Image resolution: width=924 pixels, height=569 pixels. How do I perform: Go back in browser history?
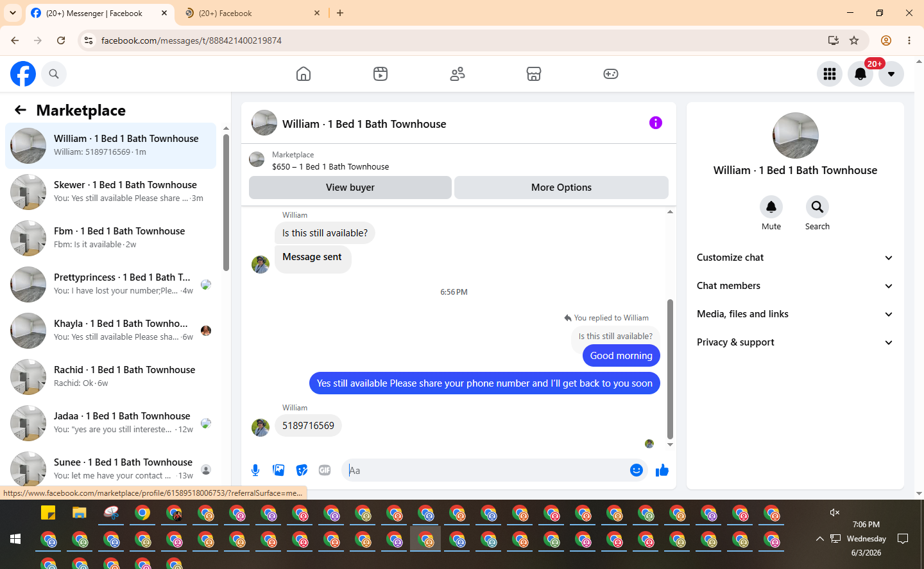(x=15, y=40)
